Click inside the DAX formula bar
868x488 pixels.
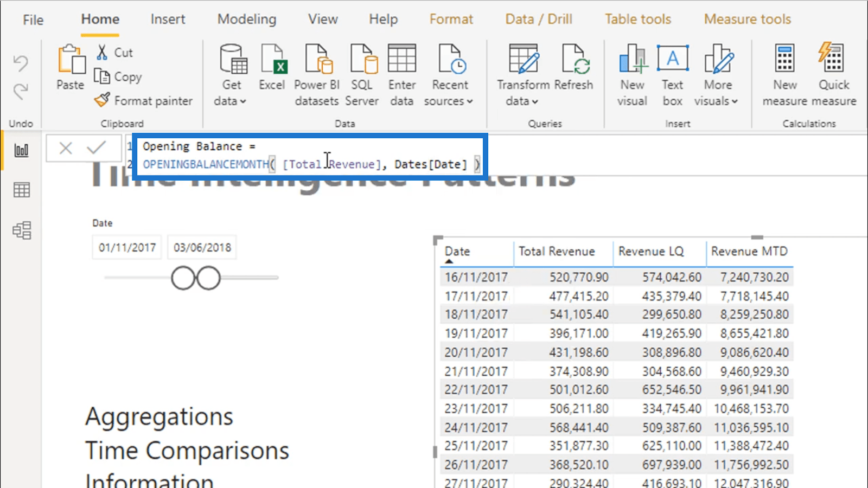click(x=310, y=156)
